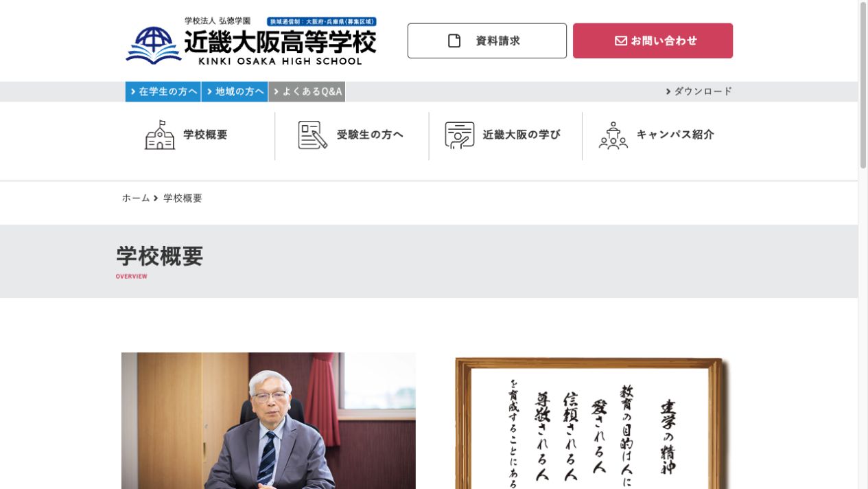868x489 pixels.
Task: Click the chevron arrow in よくあるQ&A tab
Action: pos(276,91)
